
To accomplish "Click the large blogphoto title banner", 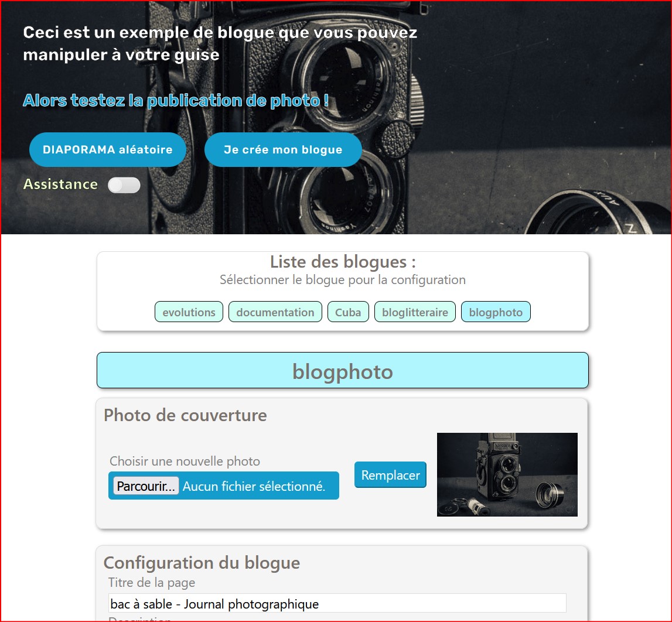I will pyautogui.click(x=342, y=371).
